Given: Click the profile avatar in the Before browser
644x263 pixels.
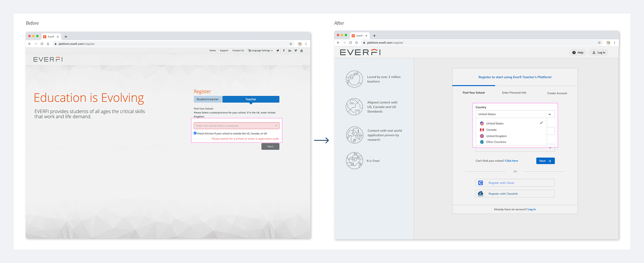Looking at the screenshot, I should pos(300,44).
